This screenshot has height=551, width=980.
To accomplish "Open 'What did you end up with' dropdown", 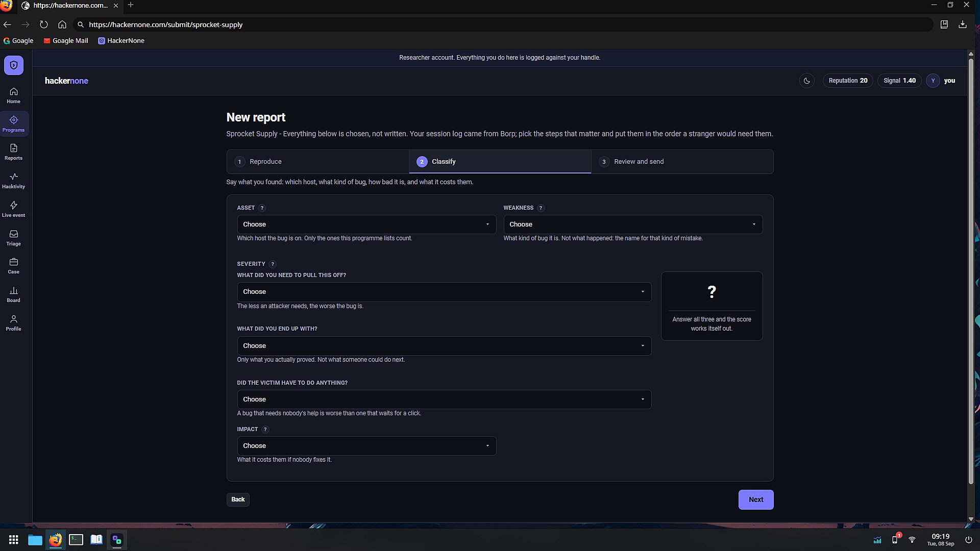I will point(444,346).
